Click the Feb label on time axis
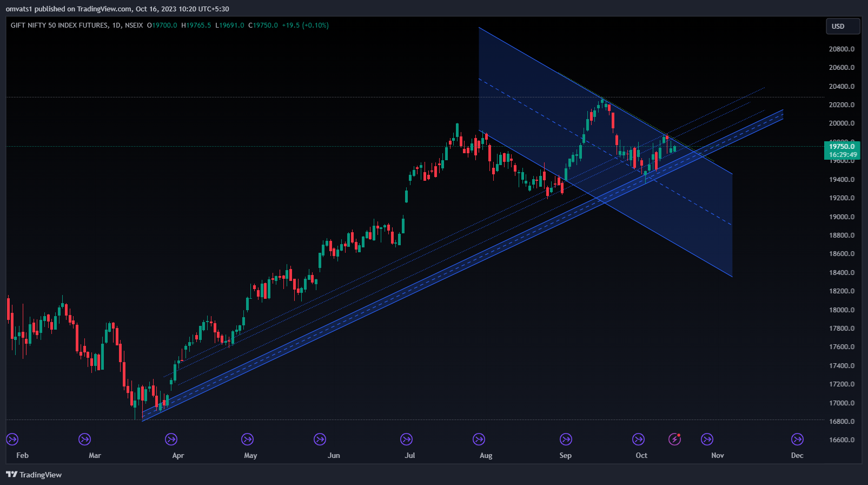 22,455
